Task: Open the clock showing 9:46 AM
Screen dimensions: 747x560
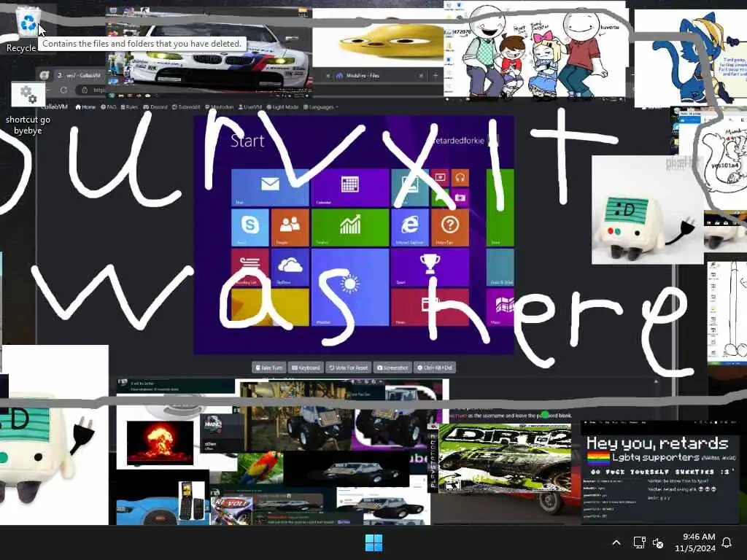Action: pyautogui.click(x=695, y=542)
